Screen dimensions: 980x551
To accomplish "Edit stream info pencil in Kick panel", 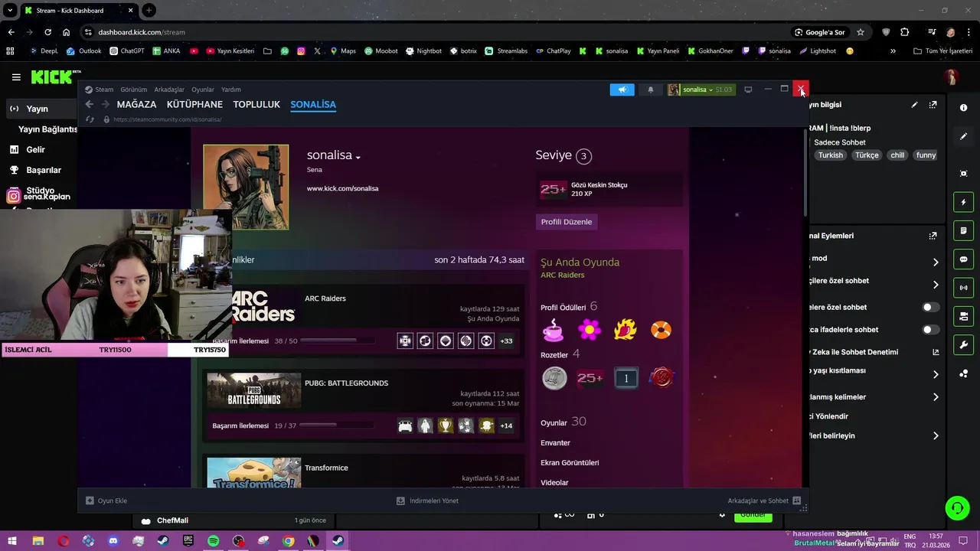I will 914,105.
